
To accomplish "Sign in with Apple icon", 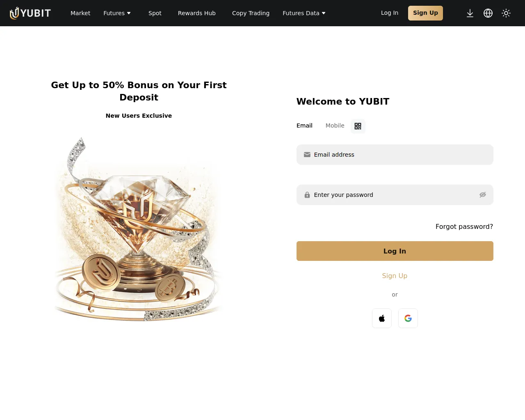I will (x=382, y=318).
